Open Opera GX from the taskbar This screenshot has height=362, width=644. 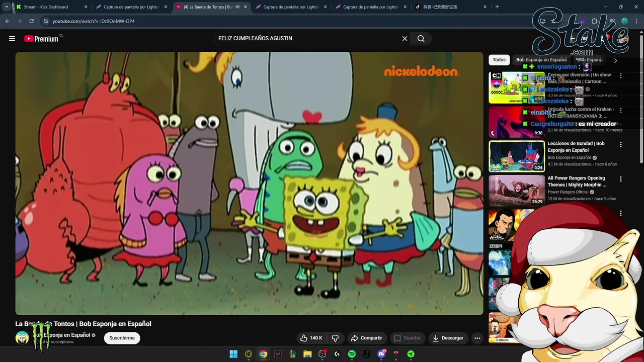tap(249, 354)
